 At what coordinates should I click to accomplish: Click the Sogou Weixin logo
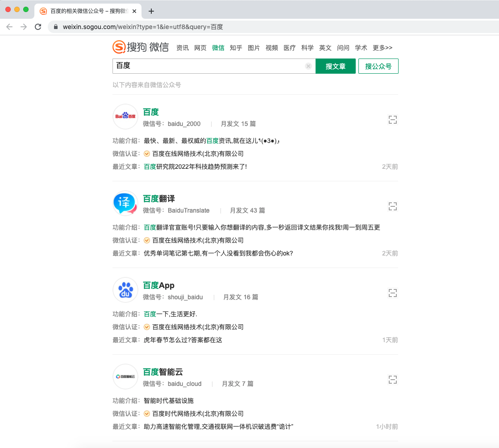coord(141,47)
